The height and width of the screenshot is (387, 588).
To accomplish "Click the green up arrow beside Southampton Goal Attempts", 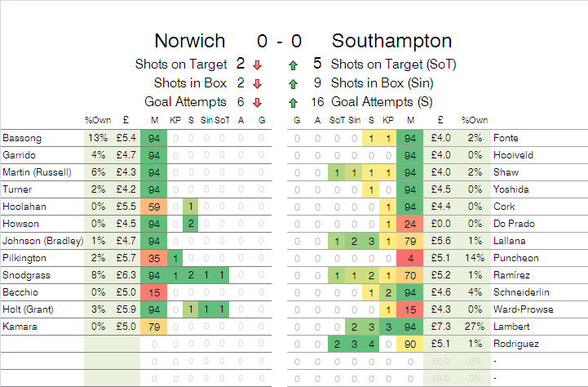I will tap(292, 102).
